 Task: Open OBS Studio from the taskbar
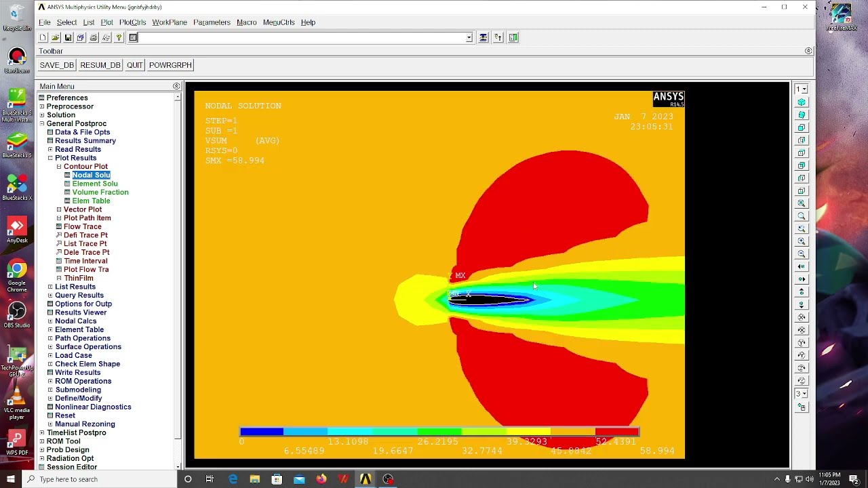pyautogui.click(x=388, y=479)
